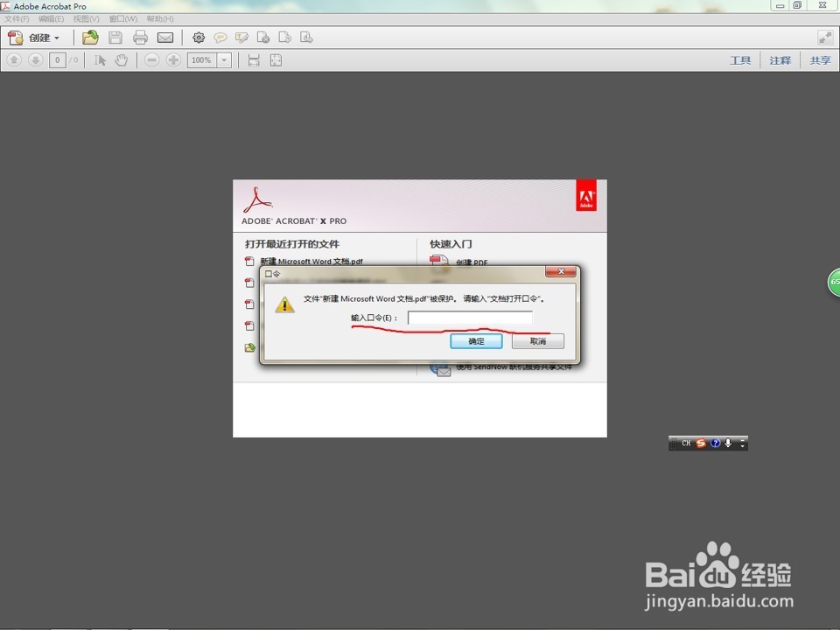Open the 视图(V) menu
Image resolution: width=840 pixels, height=630 pixels.
click(86, 18)
